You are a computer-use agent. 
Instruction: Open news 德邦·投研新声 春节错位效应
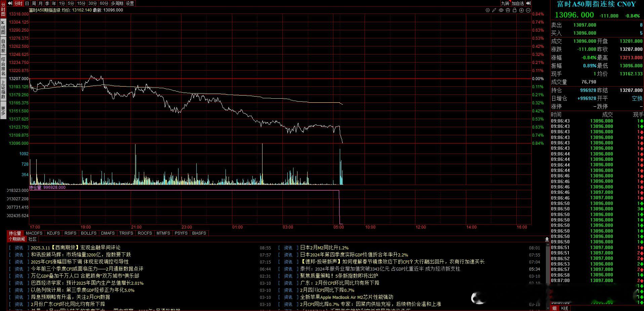[392, 262]
